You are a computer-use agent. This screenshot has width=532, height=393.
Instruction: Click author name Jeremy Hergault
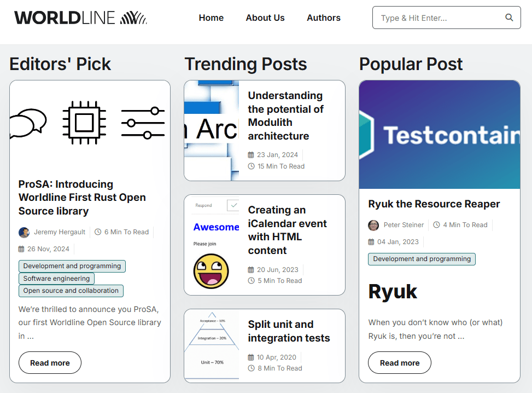[60, 232]
